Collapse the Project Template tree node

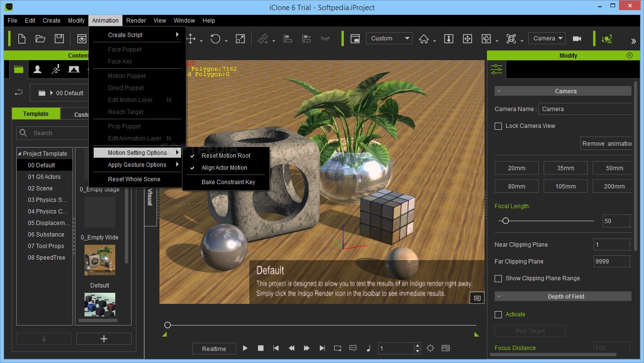[20, 154]
